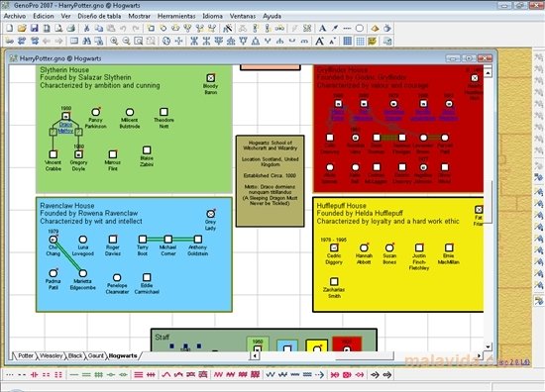Follow the Draco Malfoy hyperlink
Screen dimensions: 545x392
click(x=65, y=128)
